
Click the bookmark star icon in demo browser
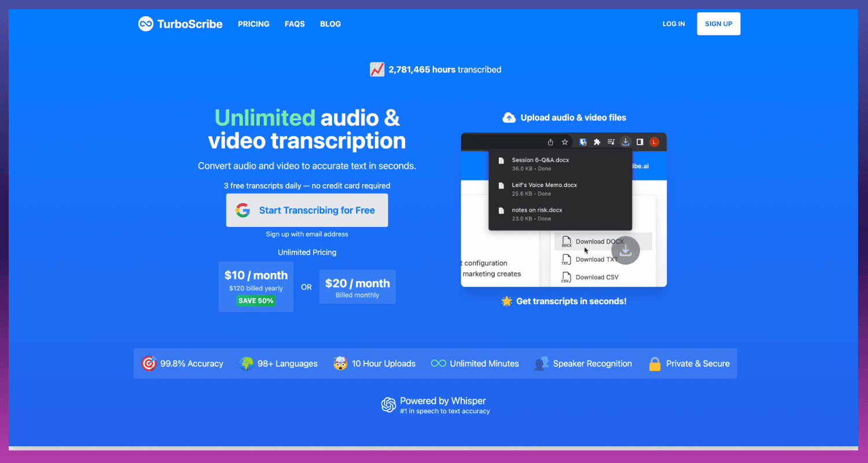tap(565, 142)
